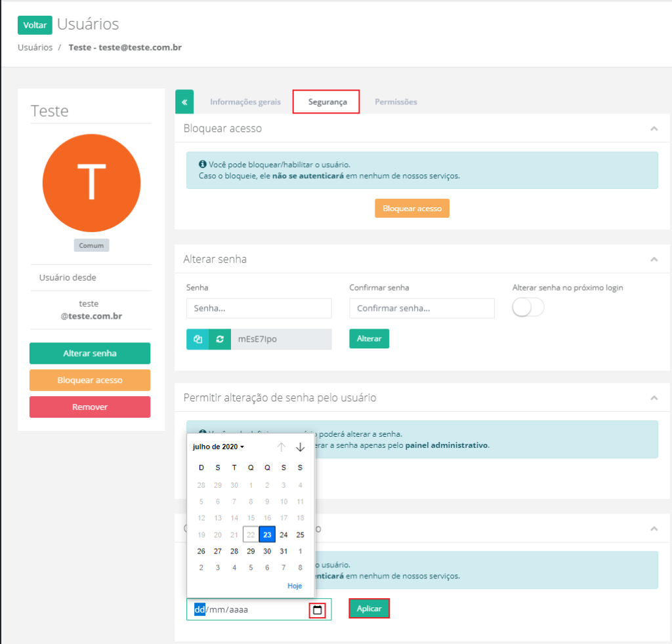Click orange Bloquear acesso button in main panel
The height and width of the screenshot is (644, 672).
pos(412,209)
